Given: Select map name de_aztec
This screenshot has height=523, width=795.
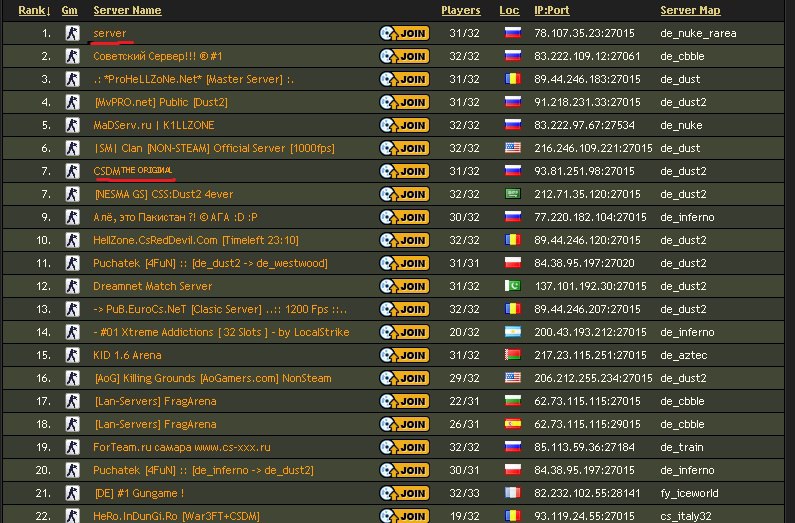Looking at the screenshot, I should pos(683,355).
